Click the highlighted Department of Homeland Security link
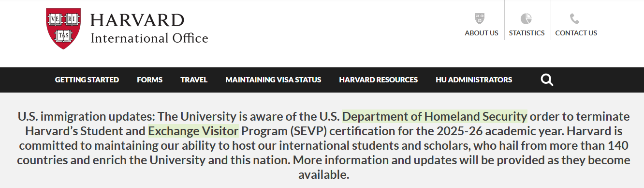Image resolution: width=644 pixels, height=188 pixels. (x=435, y=117)
